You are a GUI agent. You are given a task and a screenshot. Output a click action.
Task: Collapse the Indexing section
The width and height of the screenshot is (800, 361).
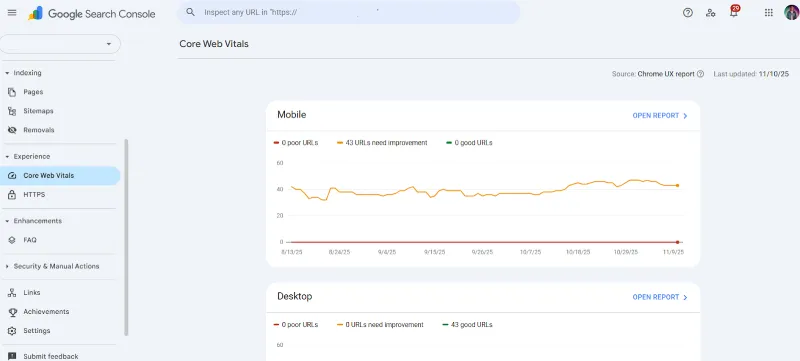click(7, 73)
